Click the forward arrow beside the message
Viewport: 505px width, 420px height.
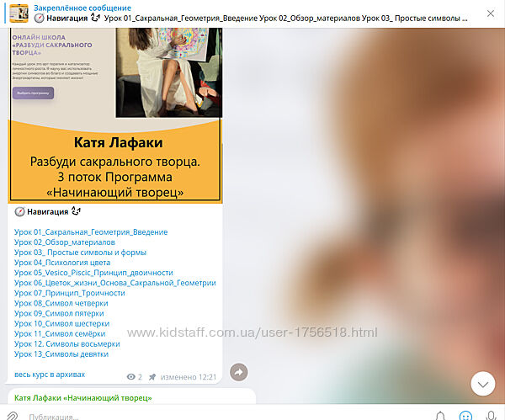(x=238, y=371)
